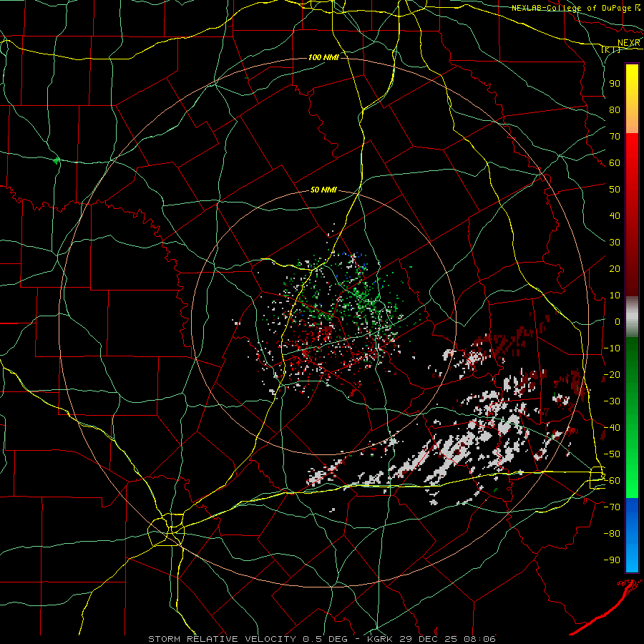The image size is (644, 644).
Task: Click the 30 value on the velocity scale
Action: point(615,243)
